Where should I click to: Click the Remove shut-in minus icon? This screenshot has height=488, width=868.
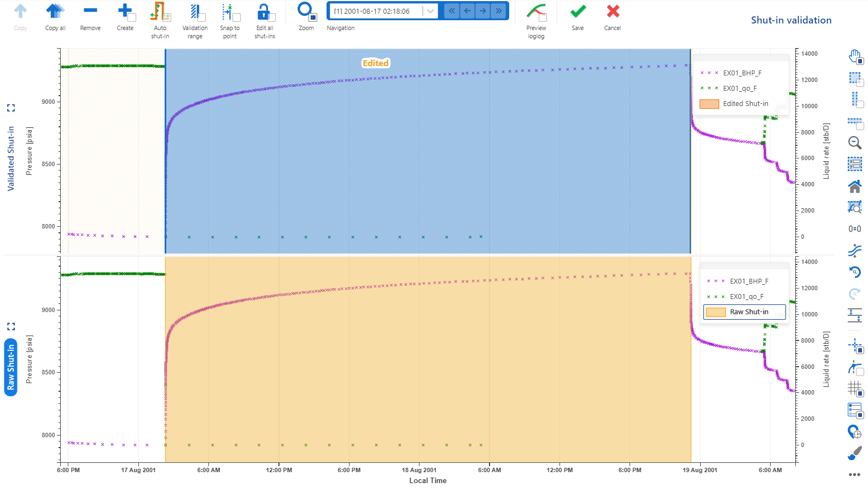pyautogui.click(x=90, y=10)
